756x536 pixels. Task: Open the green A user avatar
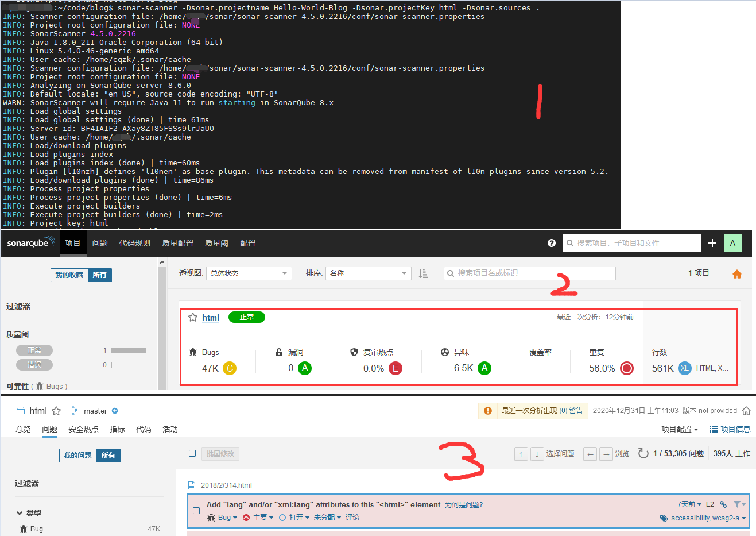733,243
